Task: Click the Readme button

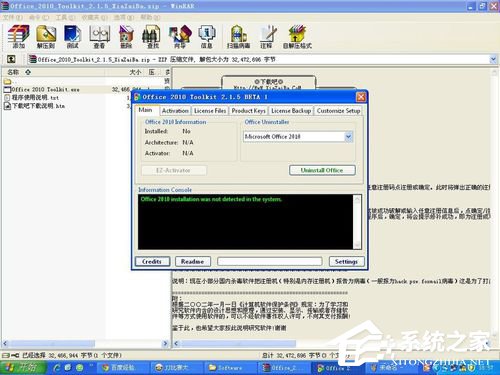Action: pos(193,262)
